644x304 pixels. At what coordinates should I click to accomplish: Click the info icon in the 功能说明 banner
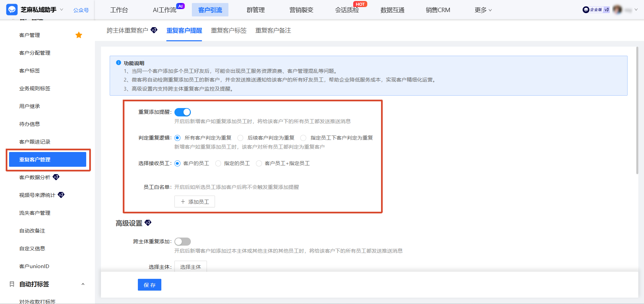(x=118, y=63)
